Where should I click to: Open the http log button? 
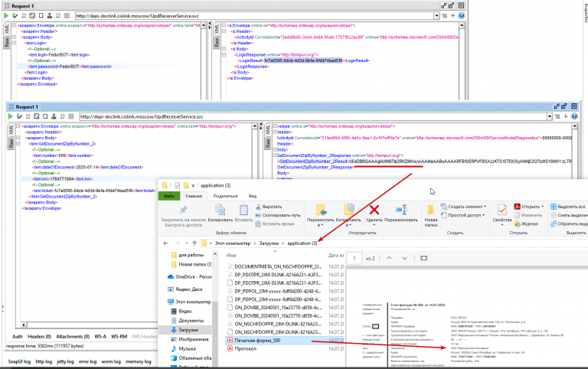pyautogui.click(x=44, y=361)
